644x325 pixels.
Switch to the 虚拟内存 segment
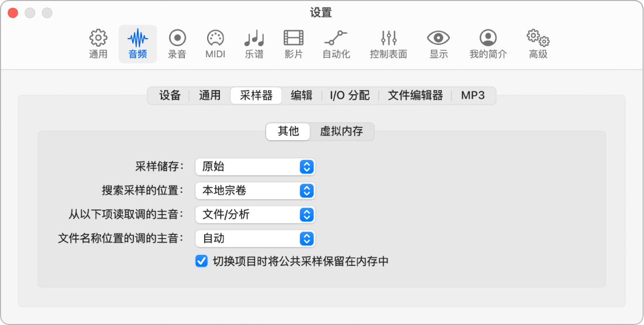click(x=342, y=132)
